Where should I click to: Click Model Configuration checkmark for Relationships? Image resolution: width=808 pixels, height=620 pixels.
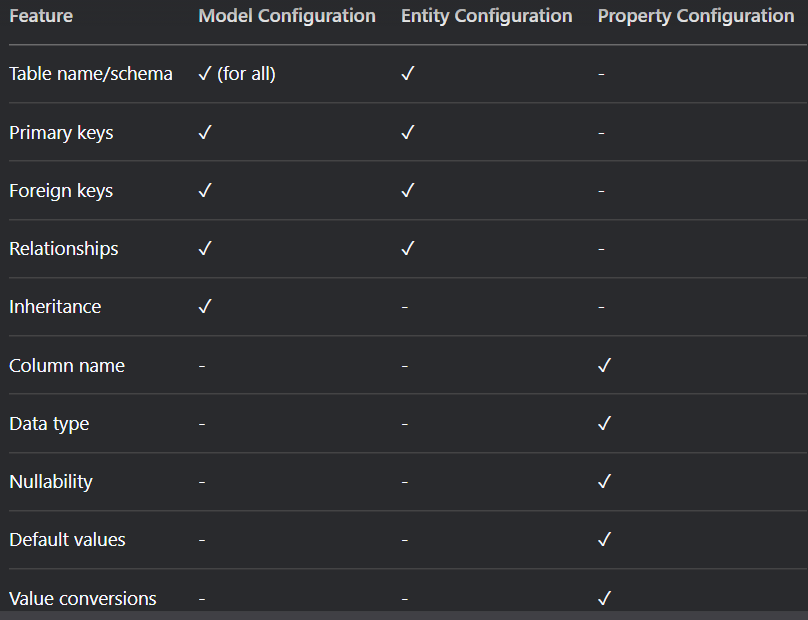205,248
